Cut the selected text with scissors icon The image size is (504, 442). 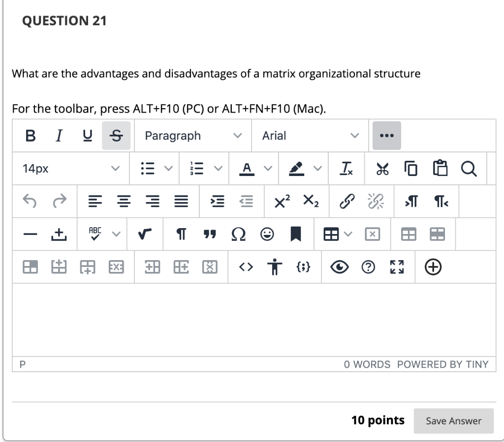tap(381, 169)
